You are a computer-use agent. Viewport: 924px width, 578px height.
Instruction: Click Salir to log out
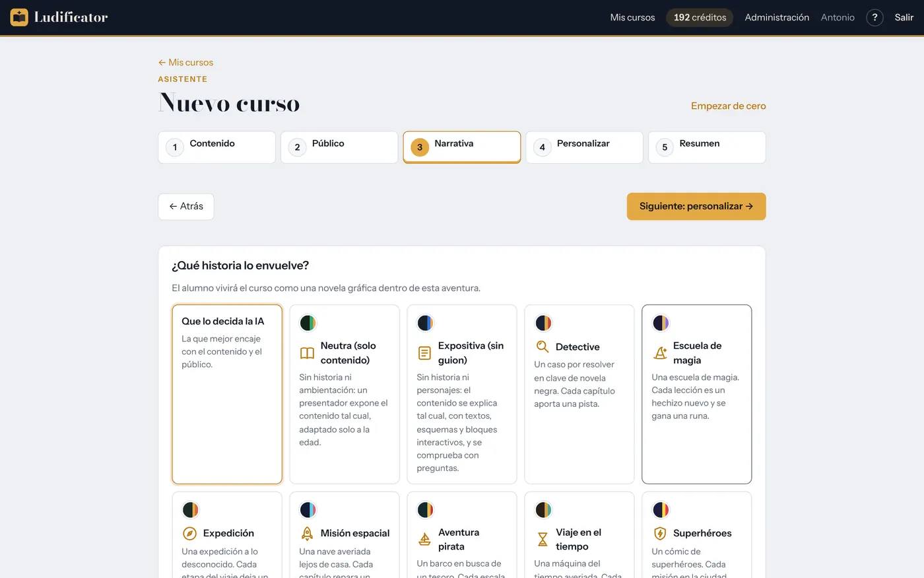904,18
